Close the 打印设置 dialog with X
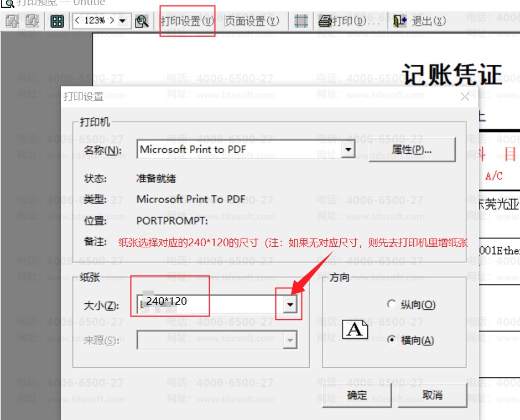 pos(465,97)
